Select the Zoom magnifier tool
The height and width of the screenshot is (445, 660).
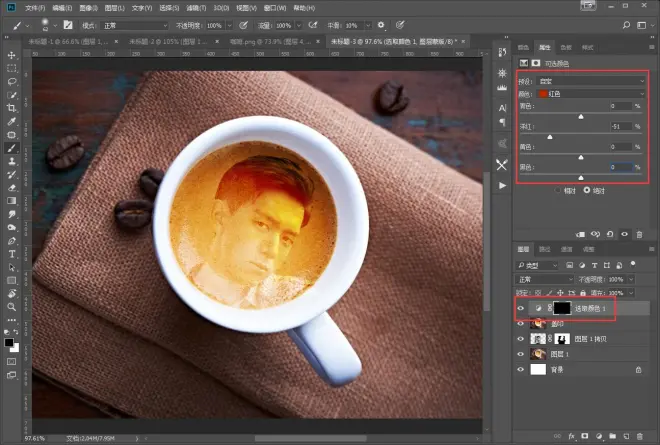(x=11, y=307)
